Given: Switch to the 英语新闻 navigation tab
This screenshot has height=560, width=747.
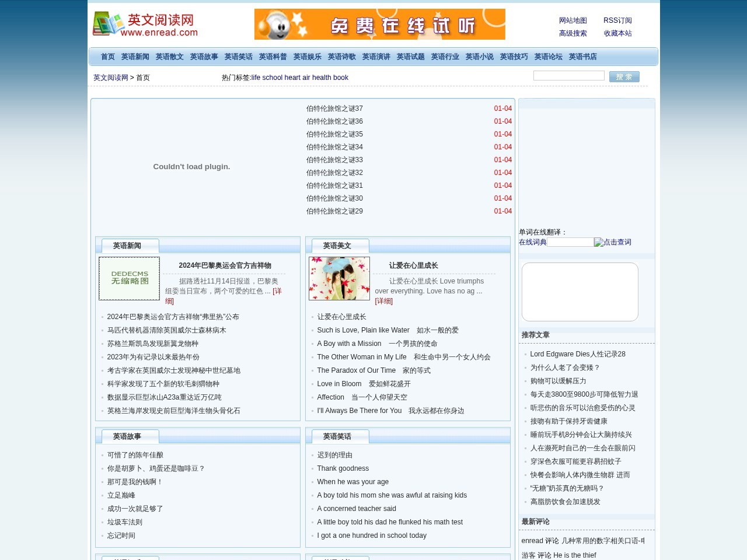Looking at the screenshot, I should 135,57.
